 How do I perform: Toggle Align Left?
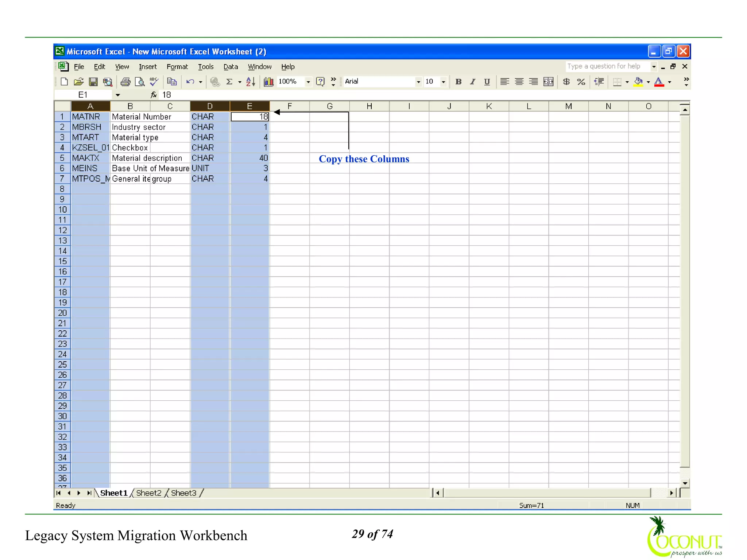(505, 82)
